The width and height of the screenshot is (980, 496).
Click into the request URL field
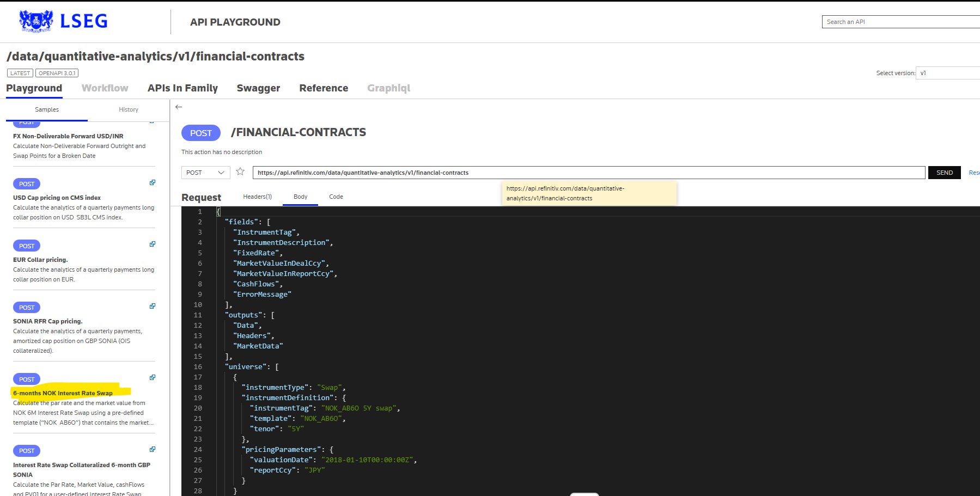(x=589, y=173)
